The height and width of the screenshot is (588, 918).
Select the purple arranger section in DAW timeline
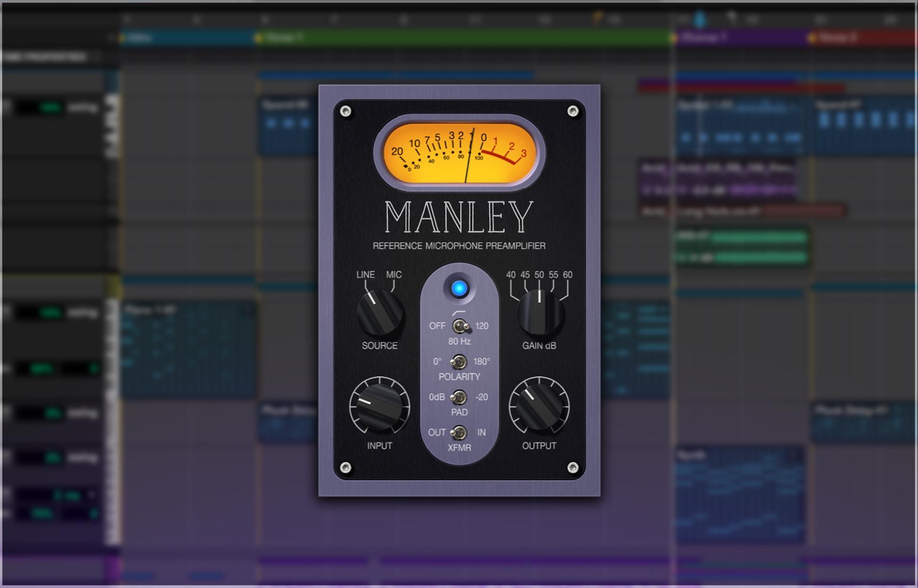tap(741, 38)
